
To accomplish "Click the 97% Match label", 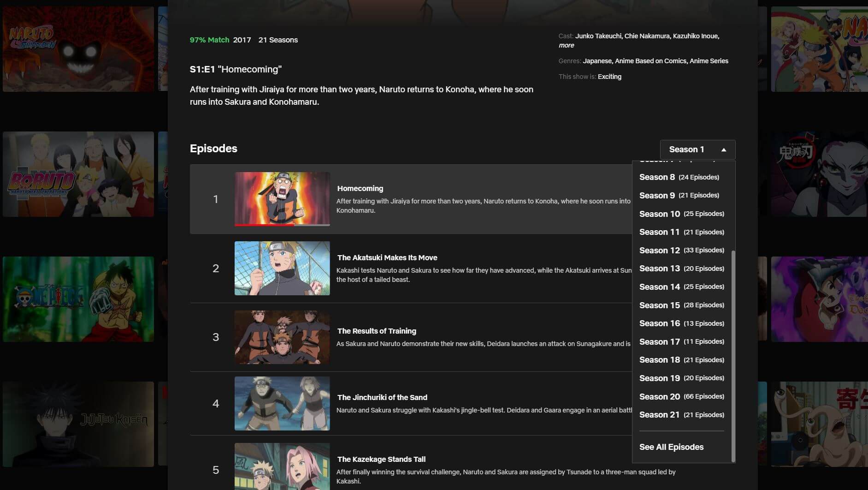I will (x=209, y=40).
